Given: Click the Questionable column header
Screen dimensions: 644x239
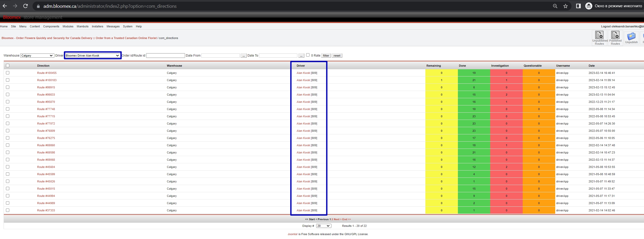Looking at the screenshot, I should tap(532, 66).
